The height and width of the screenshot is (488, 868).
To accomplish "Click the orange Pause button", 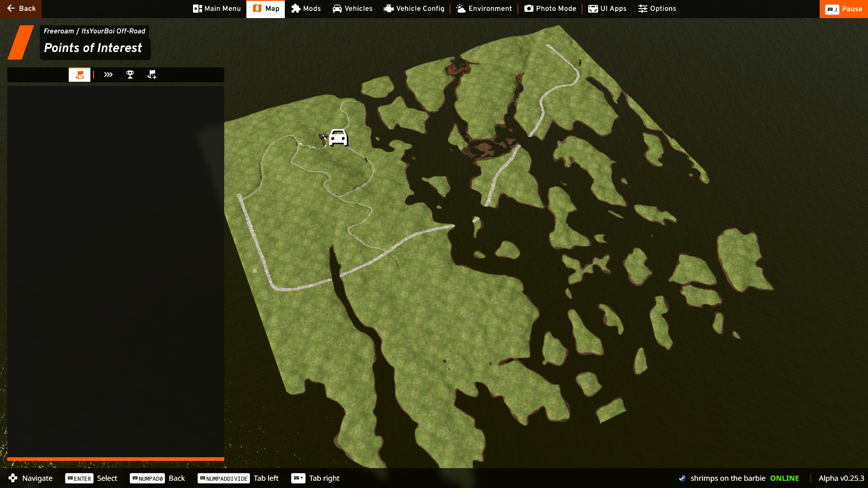I will click(x=844, y=9).
